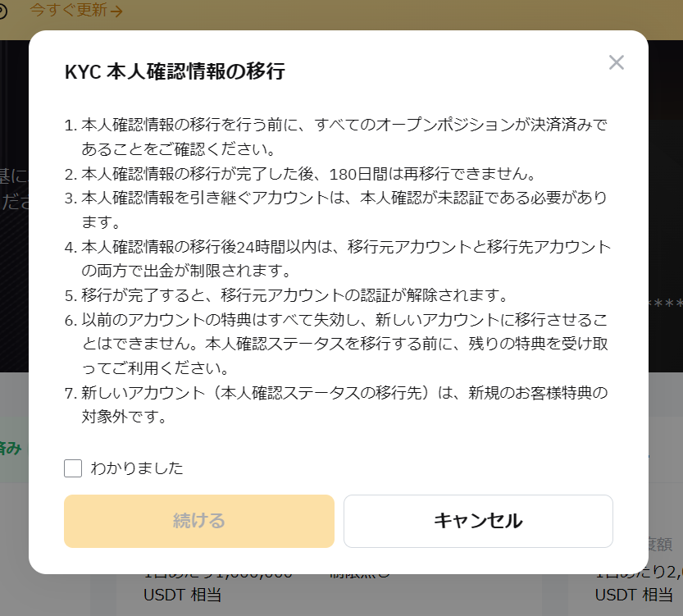The height and width of the screenshot is (616, 683).
Task: Close the KYC migration dialog with X
Action: (x=617, y=62)
